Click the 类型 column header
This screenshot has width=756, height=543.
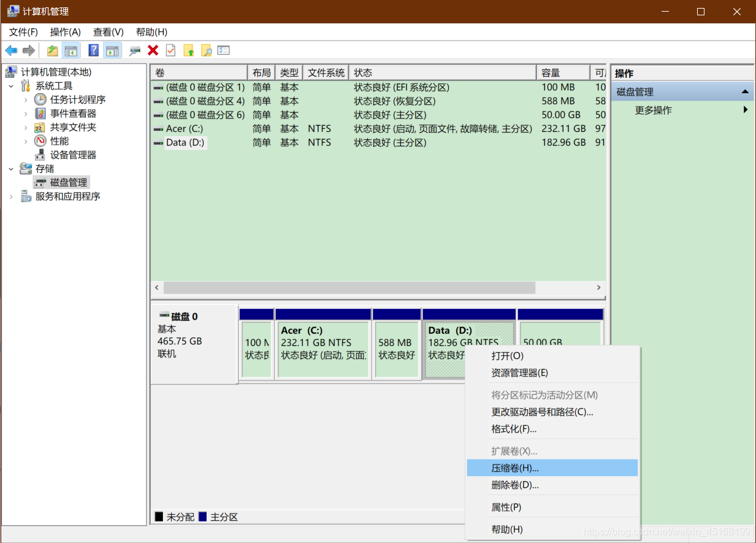pos(289,72)
